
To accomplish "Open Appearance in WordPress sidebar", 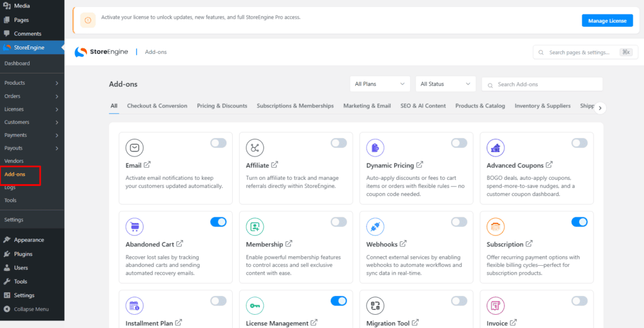I will [29, 240].
